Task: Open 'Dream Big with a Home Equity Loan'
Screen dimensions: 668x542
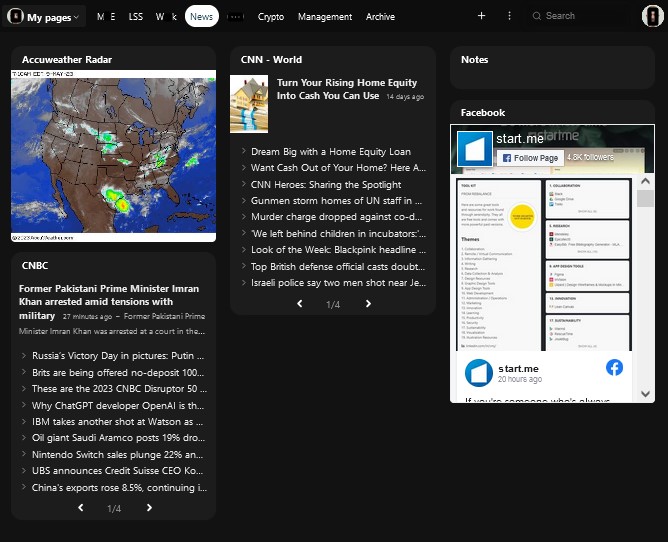Action: (331, 152)
